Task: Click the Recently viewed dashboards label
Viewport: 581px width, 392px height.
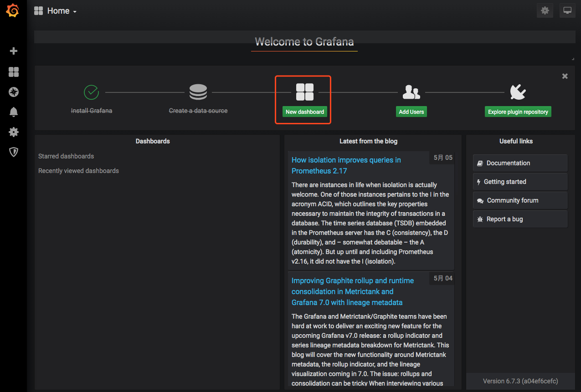Action: coord(78,171)
